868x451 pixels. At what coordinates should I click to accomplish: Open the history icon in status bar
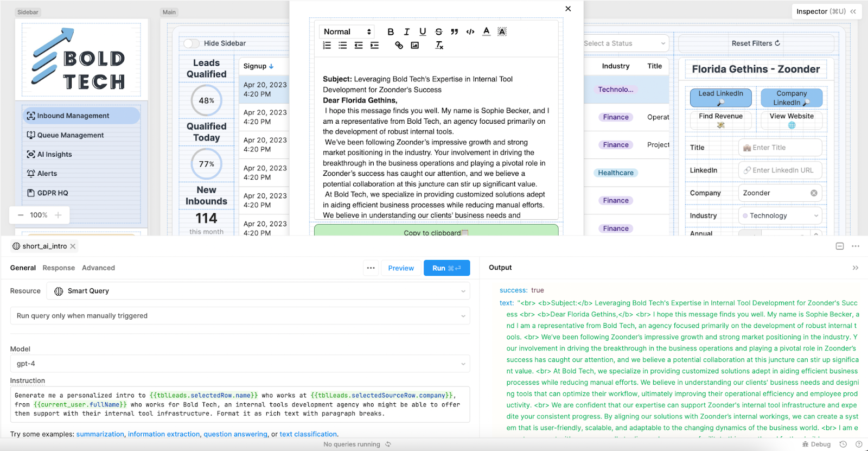click(x=843, y=444)
